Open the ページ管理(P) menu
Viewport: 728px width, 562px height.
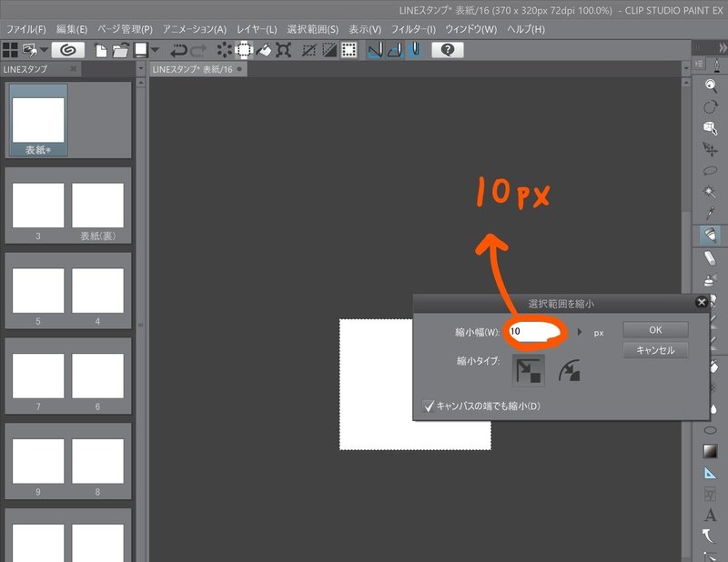[125, 30]
